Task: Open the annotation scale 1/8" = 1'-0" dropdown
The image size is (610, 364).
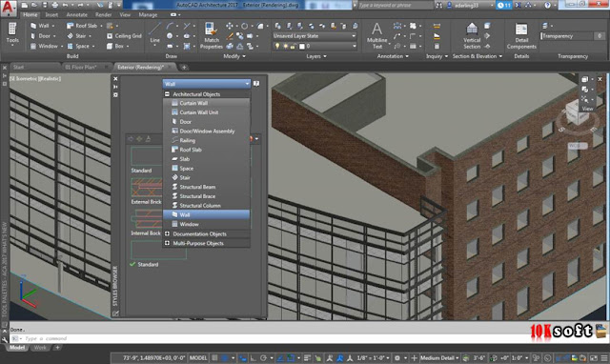Action: pyautogui.click(x=373, y=357)
